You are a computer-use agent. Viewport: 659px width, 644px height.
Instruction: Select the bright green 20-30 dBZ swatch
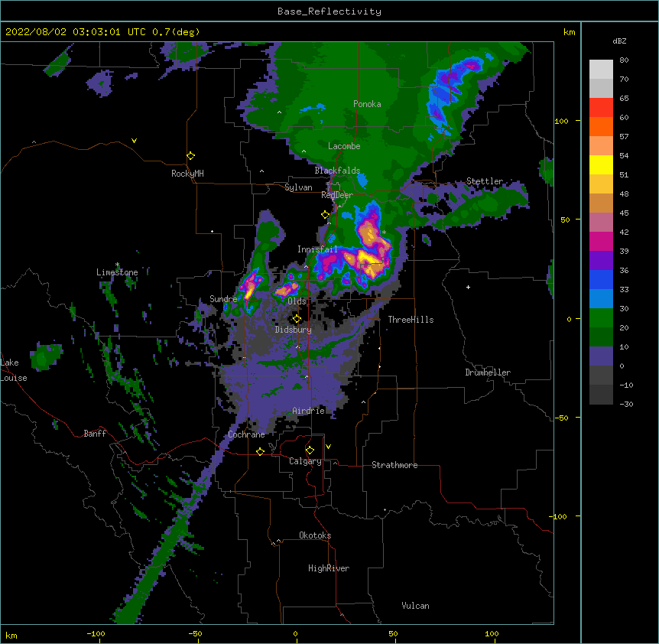[601, 318]
